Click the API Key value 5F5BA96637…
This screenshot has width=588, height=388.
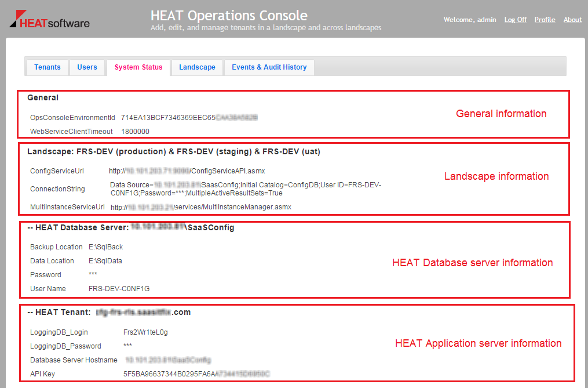[196, 374]
